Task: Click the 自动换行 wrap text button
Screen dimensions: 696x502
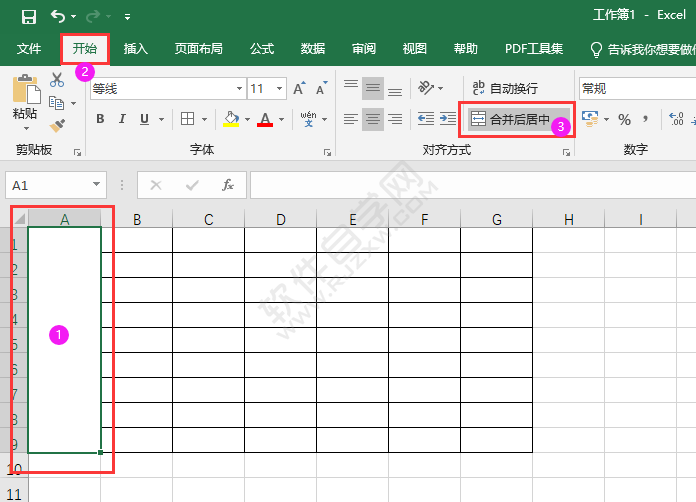Action: click(x=505, y=88)
